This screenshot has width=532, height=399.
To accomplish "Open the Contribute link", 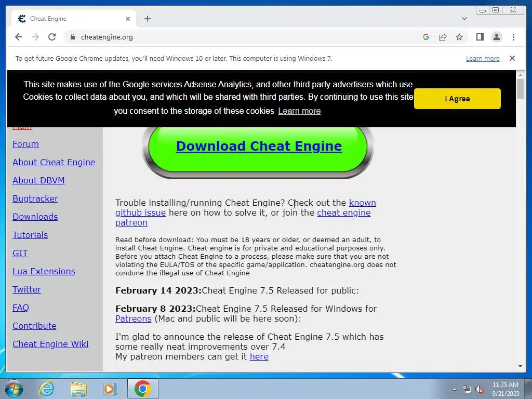I will 34,326.
